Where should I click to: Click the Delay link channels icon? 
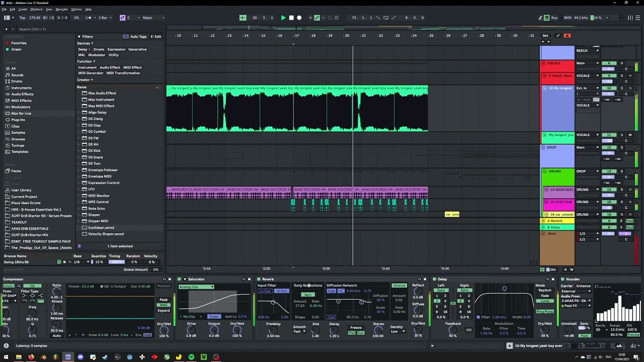point(453,303)
